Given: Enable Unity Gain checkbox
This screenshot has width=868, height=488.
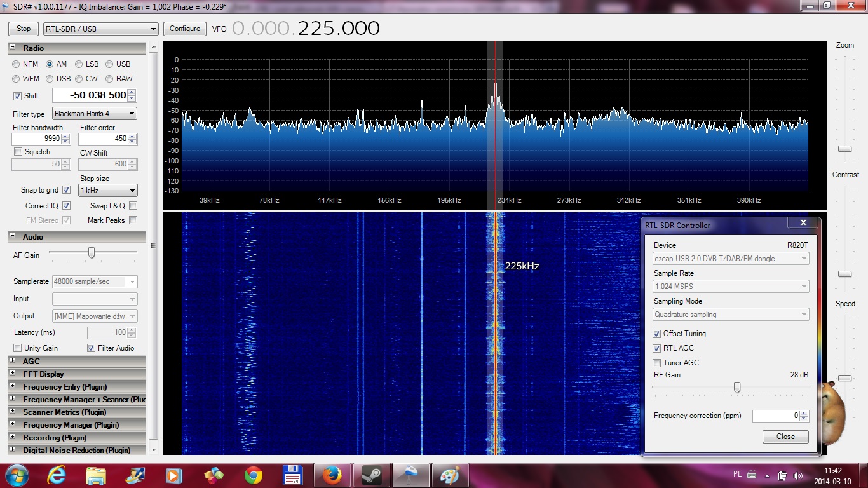Looking at the screenshot, I should click(x=18, y=348).
